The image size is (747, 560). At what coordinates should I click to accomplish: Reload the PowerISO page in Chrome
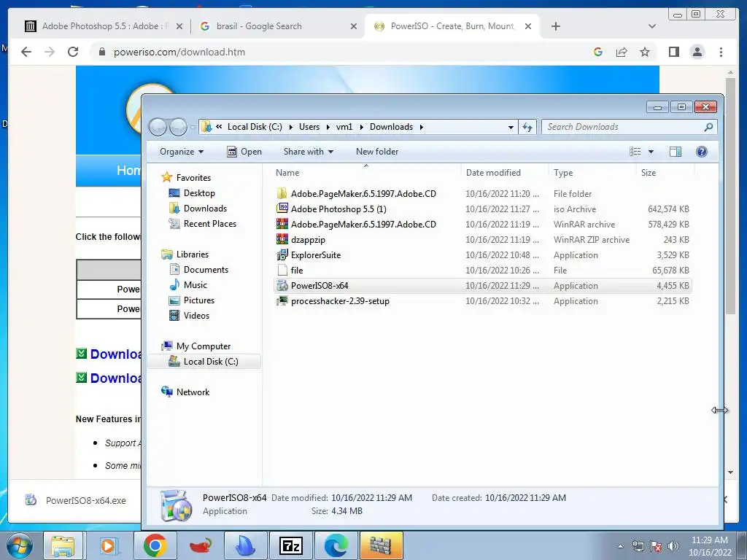tap(73, 52)
